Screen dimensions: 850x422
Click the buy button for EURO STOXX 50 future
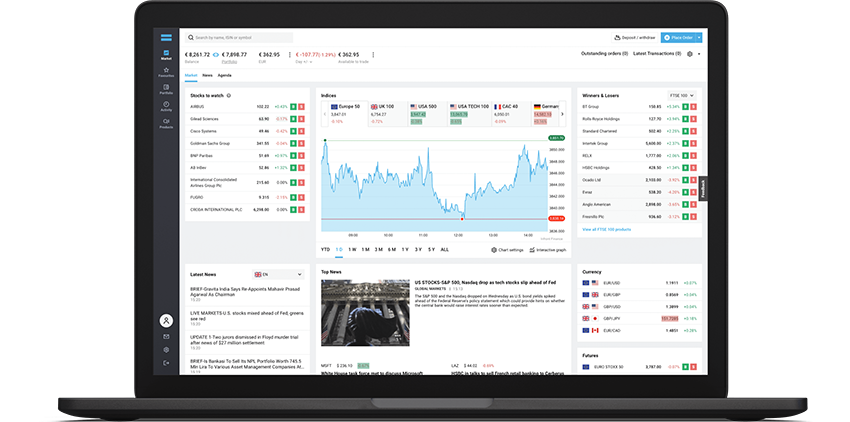point(685,367)
